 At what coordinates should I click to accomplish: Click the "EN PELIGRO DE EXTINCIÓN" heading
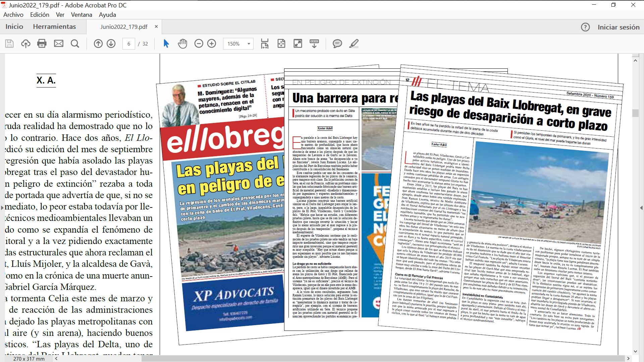pos(341,82)
